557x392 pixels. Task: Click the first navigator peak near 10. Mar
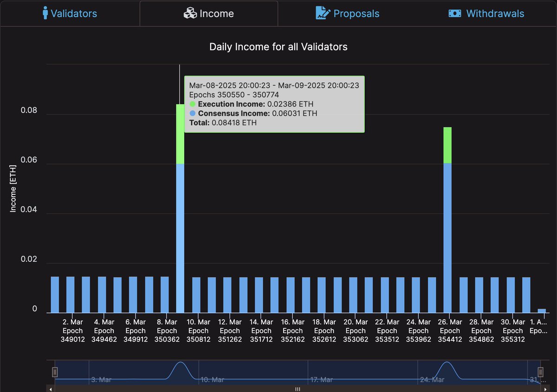pos(180,366)
